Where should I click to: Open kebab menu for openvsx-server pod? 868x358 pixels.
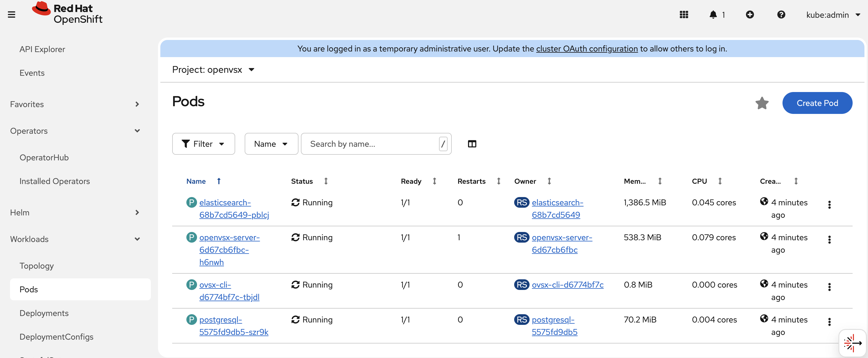tap(829, 240)
